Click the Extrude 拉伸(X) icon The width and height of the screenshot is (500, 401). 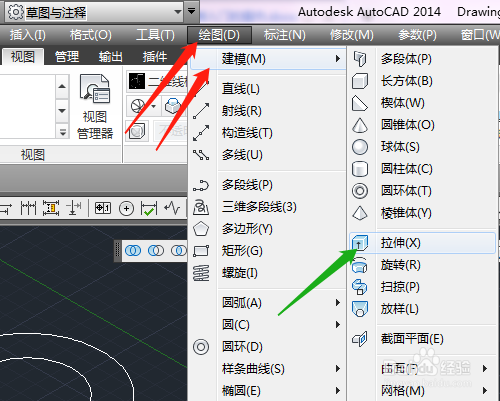coord(360,243)
